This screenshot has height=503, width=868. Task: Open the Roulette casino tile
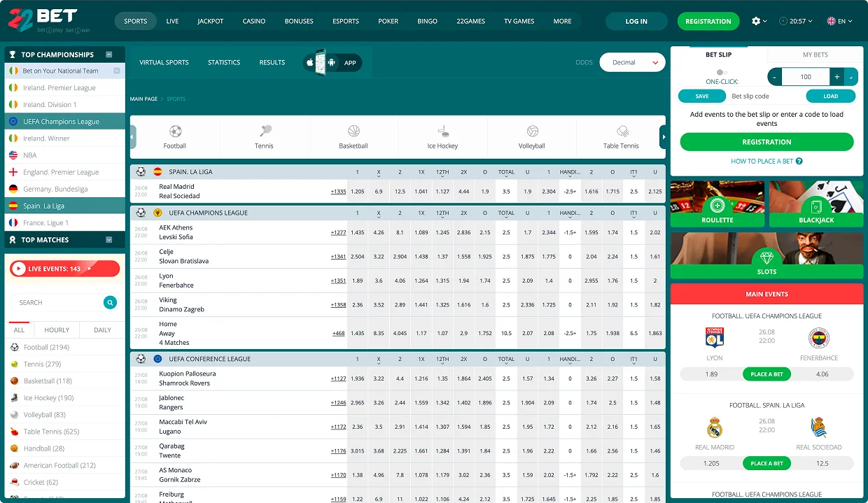(x=717, y=204)
